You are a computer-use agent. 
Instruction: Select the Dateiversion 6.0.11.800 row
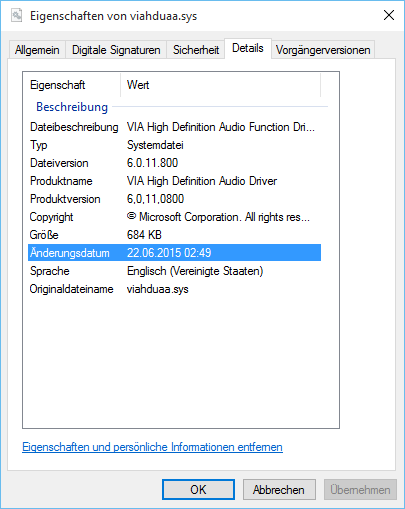174,163
